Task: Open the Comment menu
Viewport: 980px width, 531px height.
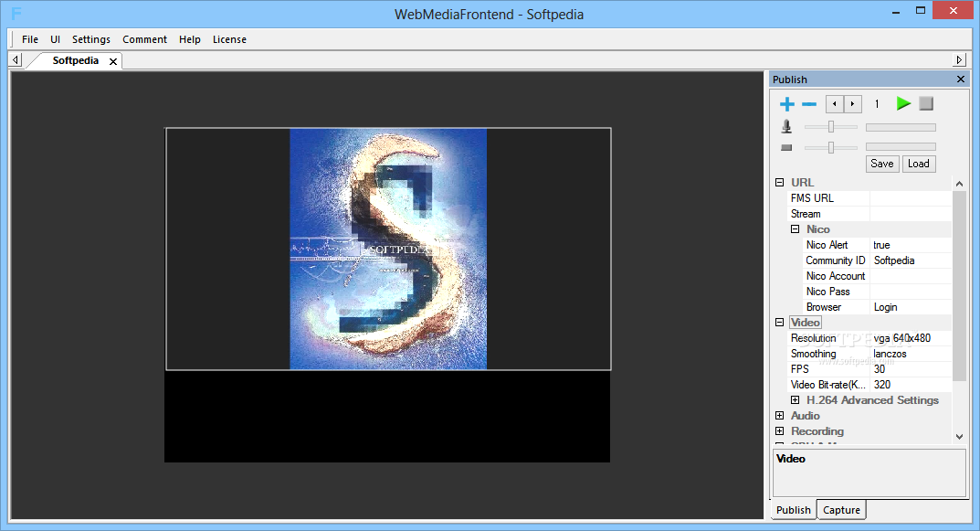Action: [x=144, y=39]
